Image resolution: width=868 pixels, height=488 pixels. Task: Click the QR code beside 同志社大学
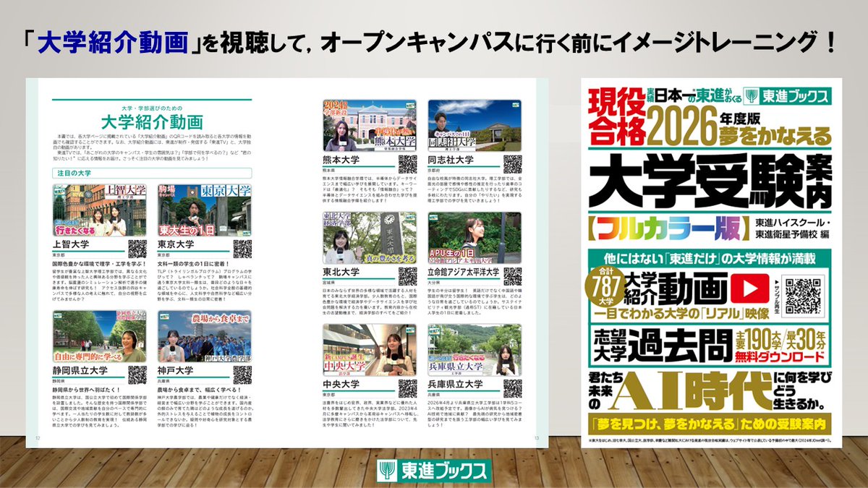point(513,163)
